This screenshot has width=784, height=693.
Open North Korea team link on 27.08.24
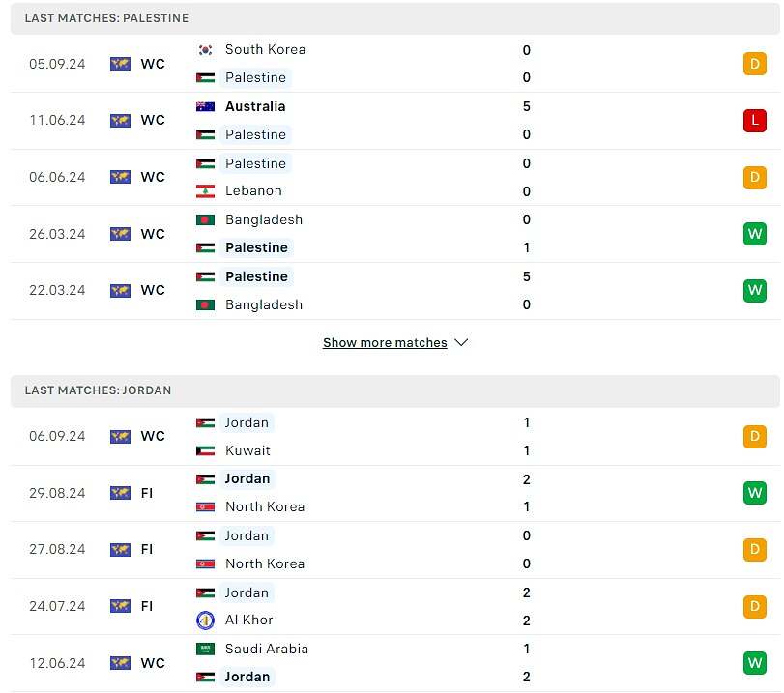click(264, 563)
